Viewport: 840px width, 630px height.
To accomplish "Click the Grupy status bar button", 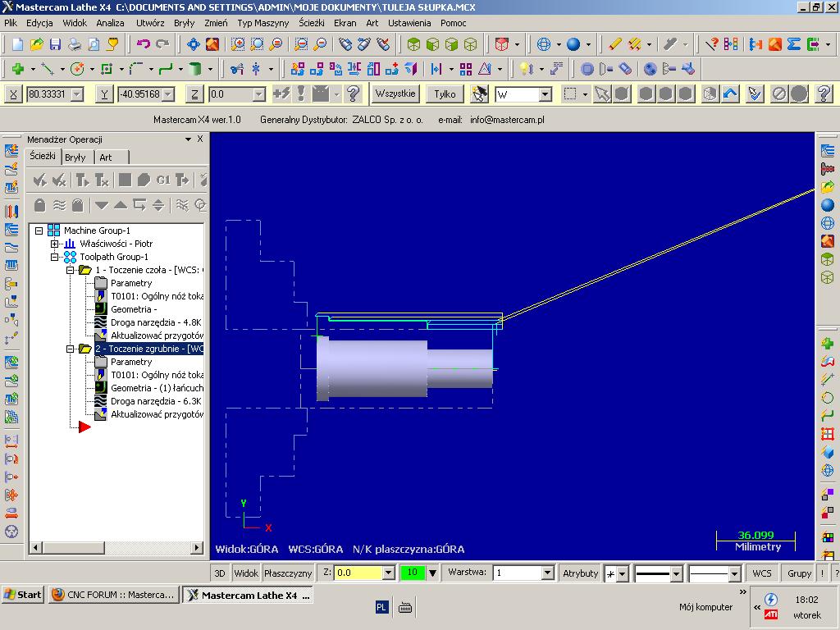I will tap(799, 573).
